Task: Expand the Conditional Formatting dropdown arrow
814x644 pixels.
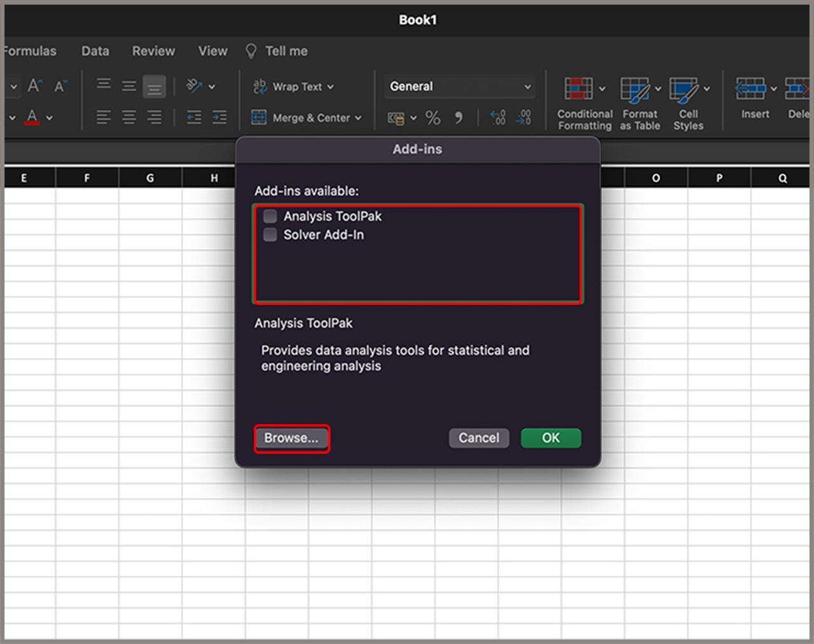Action: [602, 89]
